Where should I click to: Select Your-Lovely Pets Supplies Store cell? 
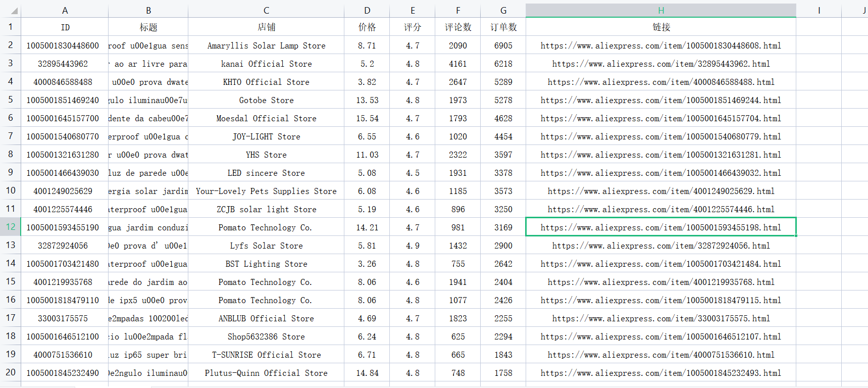click(266, 190)
